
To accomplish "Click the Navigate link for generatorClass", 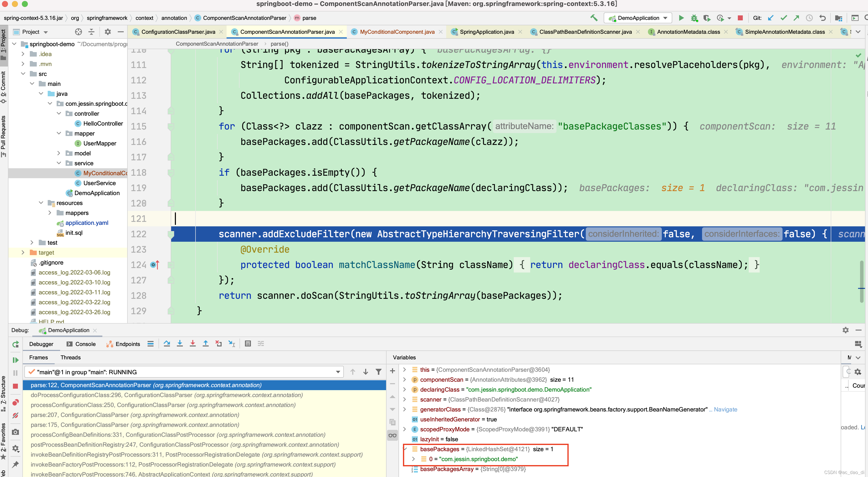I will tap(725, 409).
